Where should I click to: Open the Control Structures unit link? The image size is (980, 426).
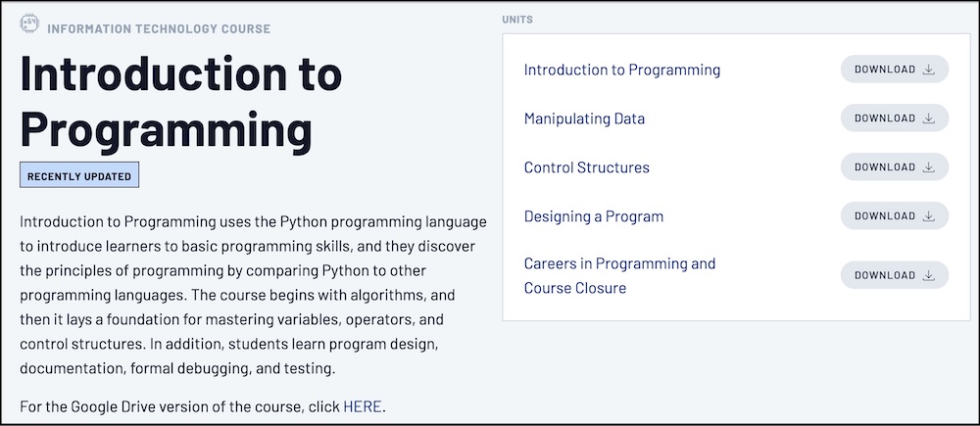coord(586,167)
